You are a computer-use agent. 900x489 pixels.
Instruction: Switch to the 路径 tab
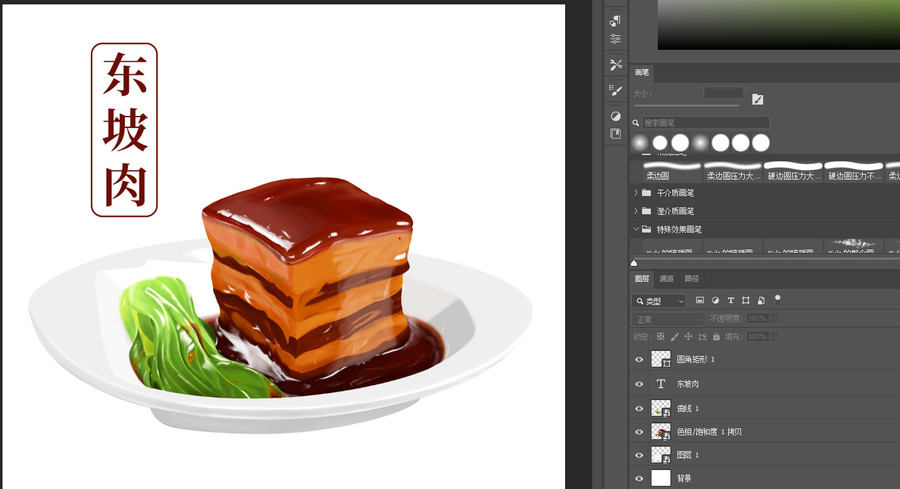pyautogui.click(x=692, y=279)
